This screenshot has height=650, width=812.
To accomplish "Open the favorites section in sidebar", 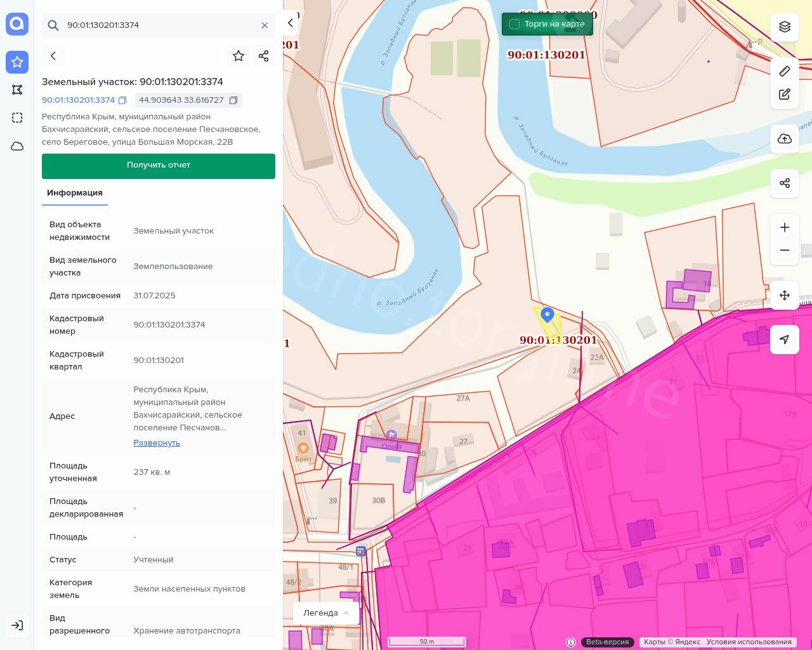I will click(17, 62).
